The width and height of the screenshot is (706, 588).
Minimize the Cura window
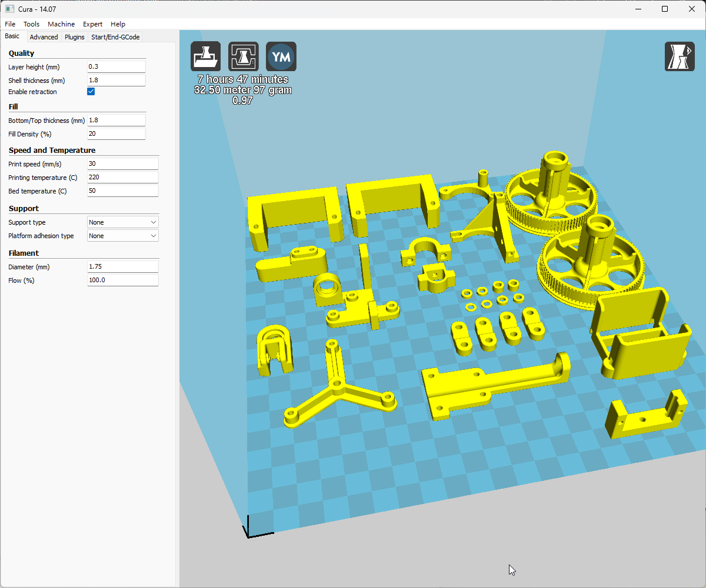pos(638,9)
